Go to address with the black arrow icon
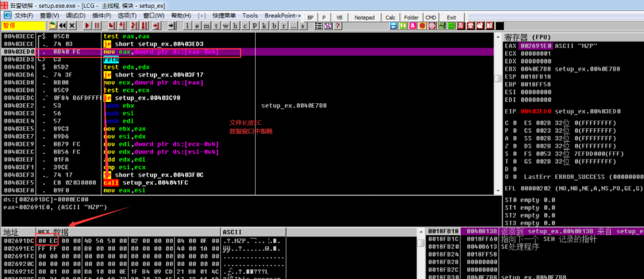The image size is (644, 279). tap(172, 25)
